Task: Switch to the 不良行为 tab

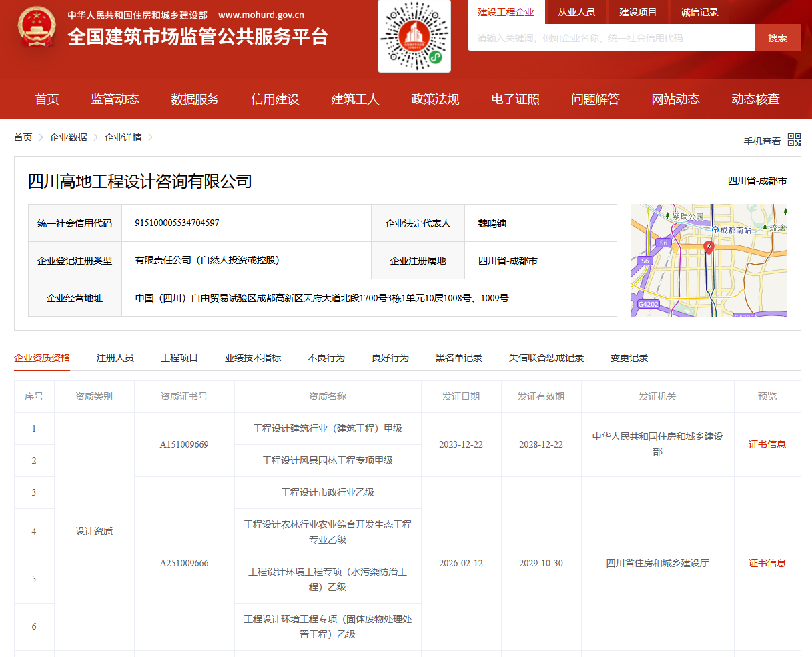Action: (x=326, y=358)
